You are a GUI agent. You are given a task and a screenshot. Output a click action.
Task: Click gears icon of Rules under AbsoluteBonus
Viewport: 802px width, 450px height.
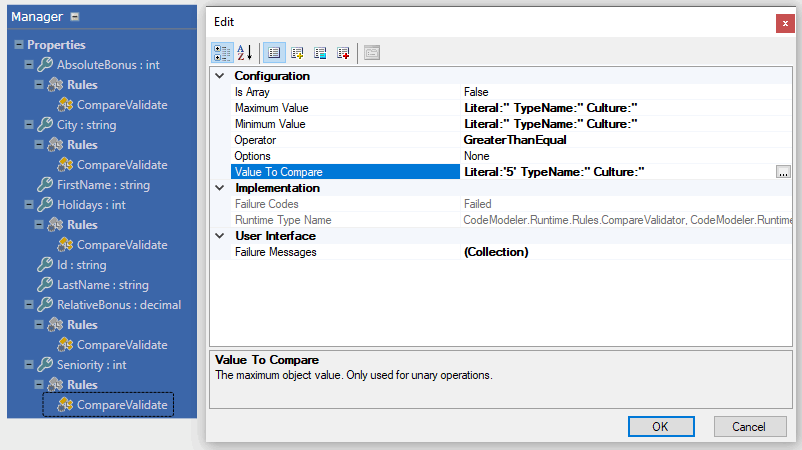click(x=55, y=84)
